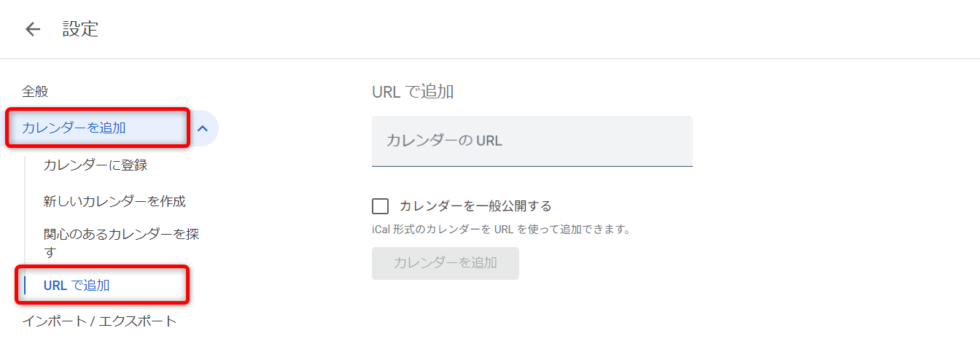Screen dimensions: 980x344
Task: Go to 新しいカレンダーを作成
Action: click(114, 201)
